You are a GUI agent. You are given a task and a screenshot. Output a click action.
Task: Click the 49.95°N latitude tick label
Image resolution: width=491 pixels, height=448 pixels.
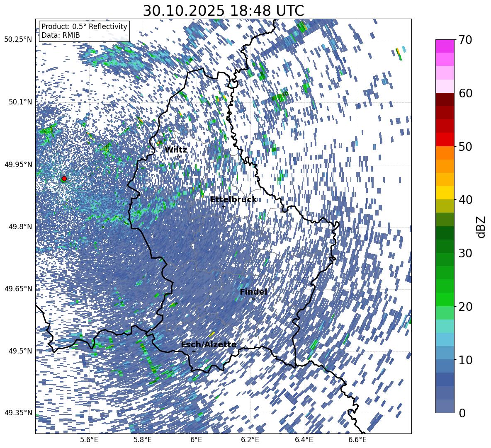(18, 164)
